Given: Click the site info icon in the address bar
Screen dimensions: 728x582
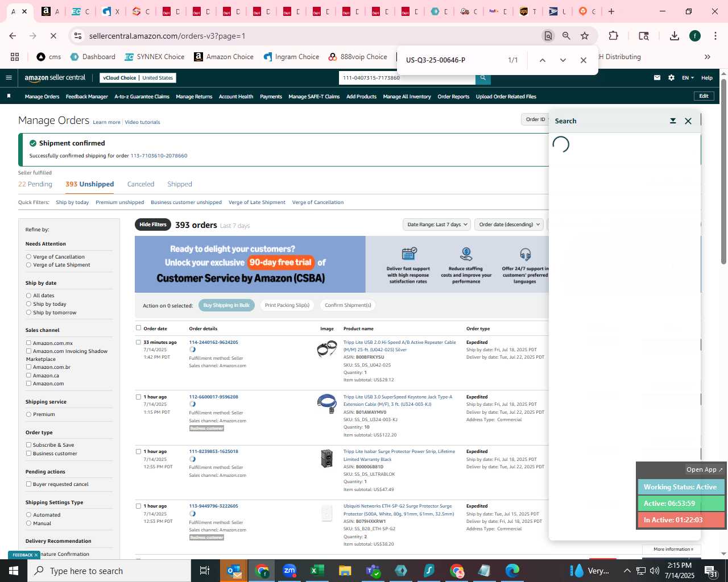Looking at the screenshot, I should pos(77,36).
